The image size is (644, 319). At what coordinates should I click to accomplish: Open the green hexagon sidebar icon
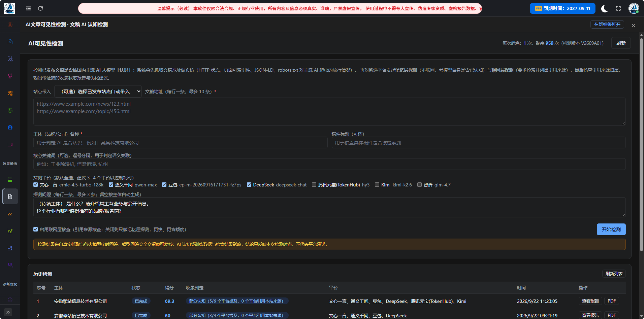coord(10,110)
